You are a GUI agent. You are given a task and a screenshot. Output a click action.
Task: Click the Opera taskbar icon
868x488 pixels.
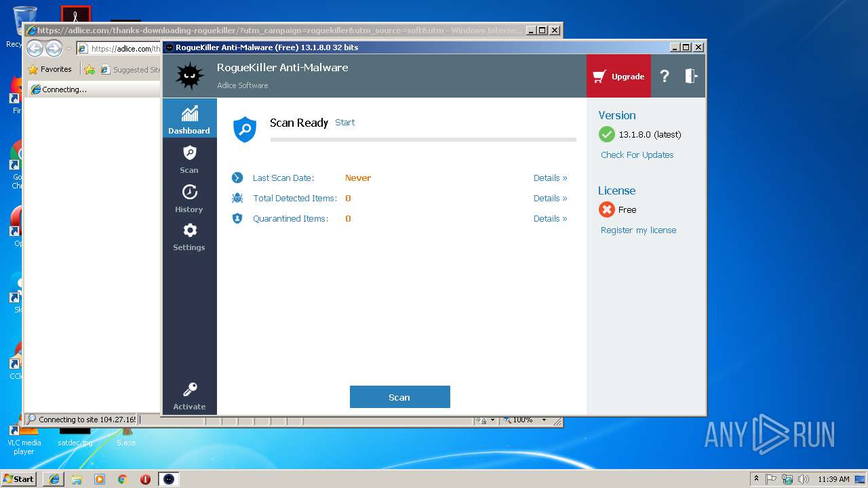pos(145,479)
